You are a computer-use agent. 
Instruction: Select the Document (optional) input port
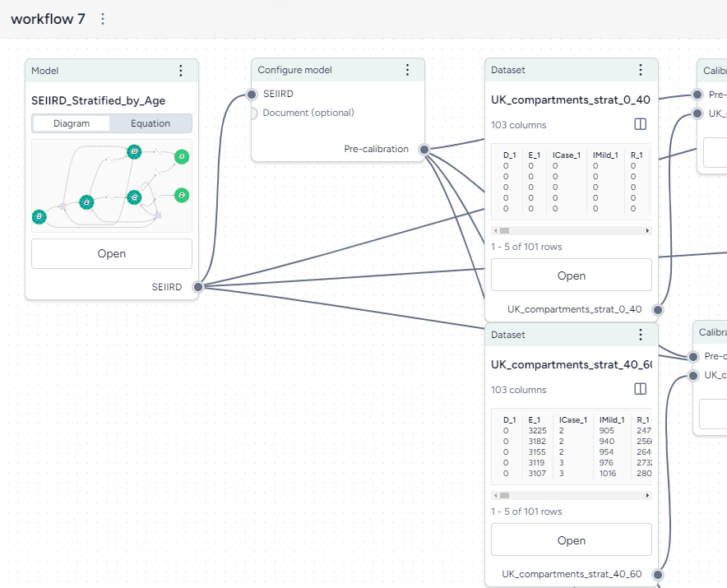[252, 113]
